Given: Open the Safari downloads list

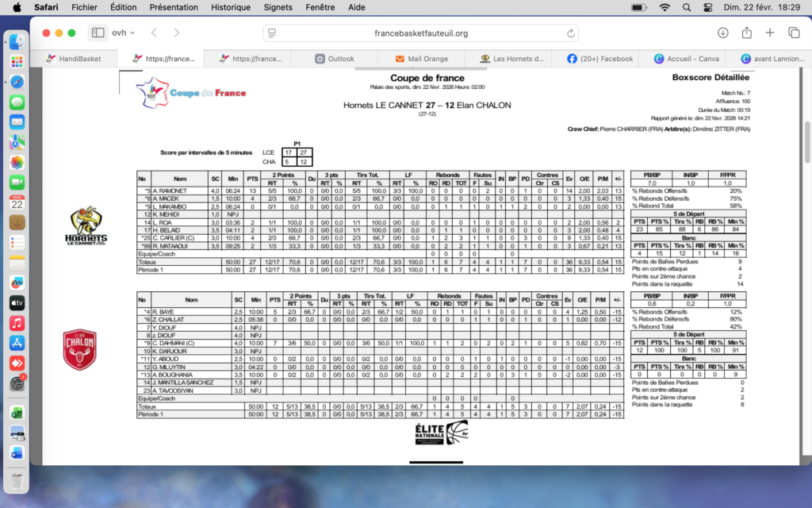Looking at the screenshot, I should 722,33.
